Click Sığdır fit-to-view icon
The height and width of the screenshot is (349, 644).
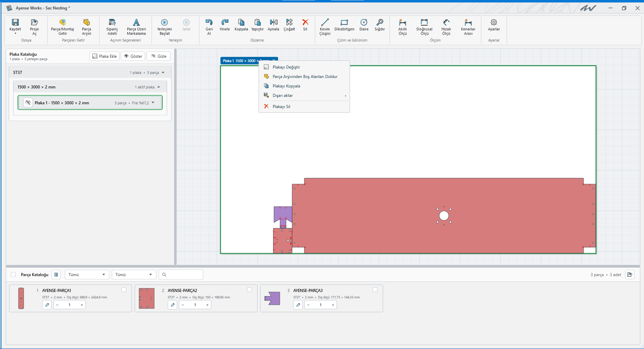click(380, 22)
